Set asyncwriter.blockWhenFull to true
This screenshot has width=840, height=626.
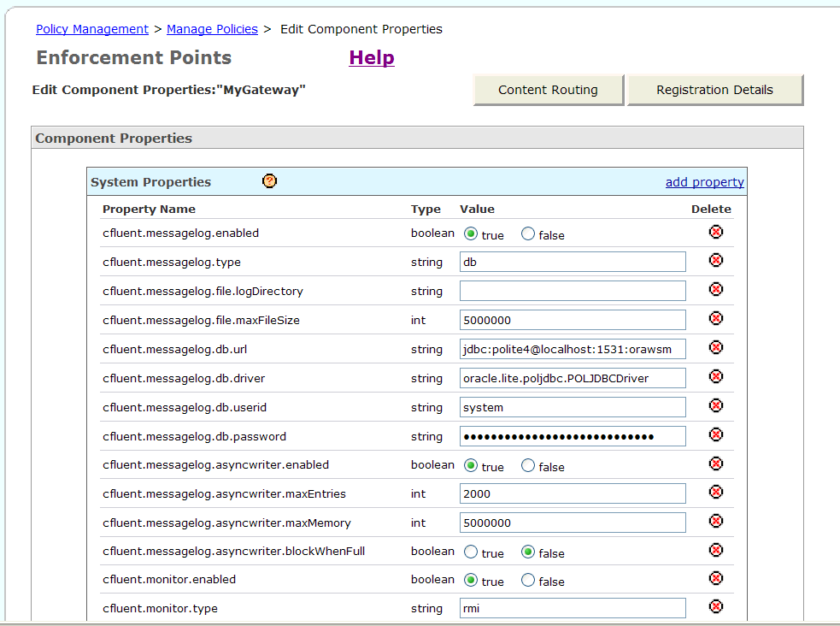click(471, 552)
